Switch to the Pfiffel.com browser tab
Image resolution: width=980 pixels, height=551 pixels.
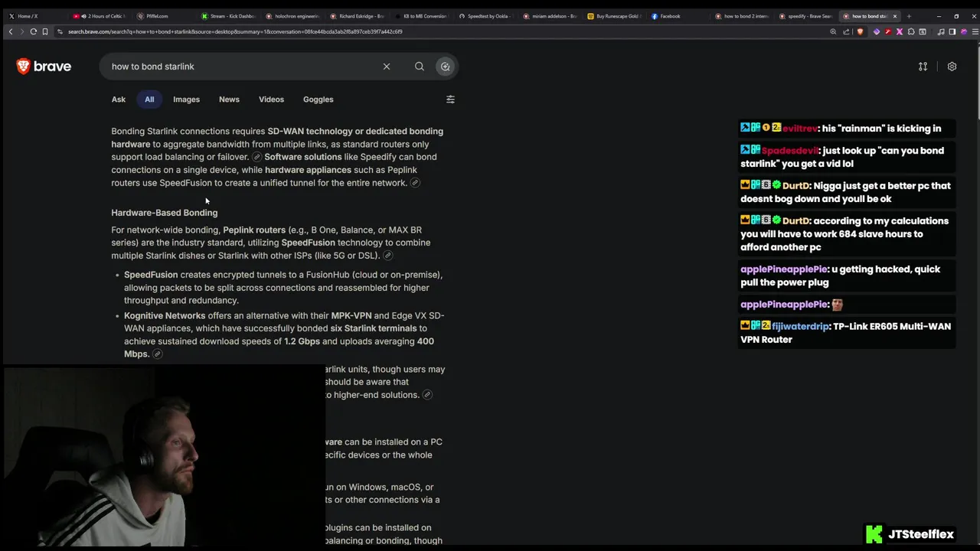165,16
